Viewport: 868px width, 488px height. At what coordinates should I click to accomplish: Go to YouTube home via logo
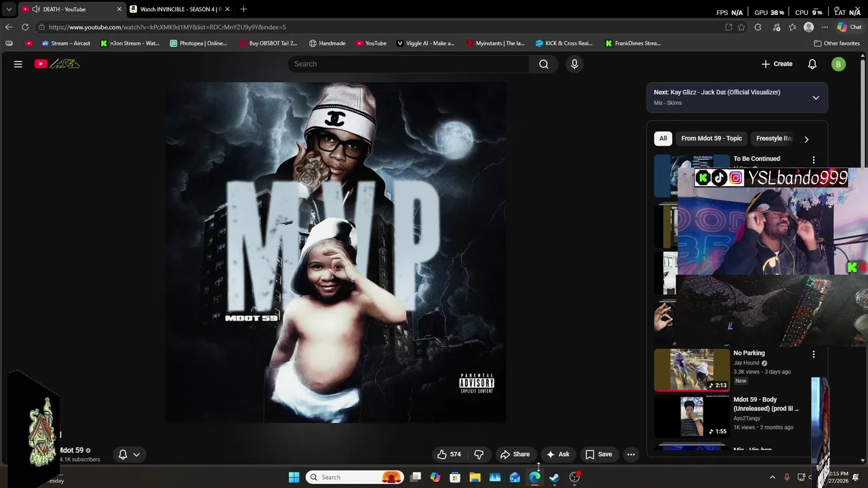[x=57, y=64]
